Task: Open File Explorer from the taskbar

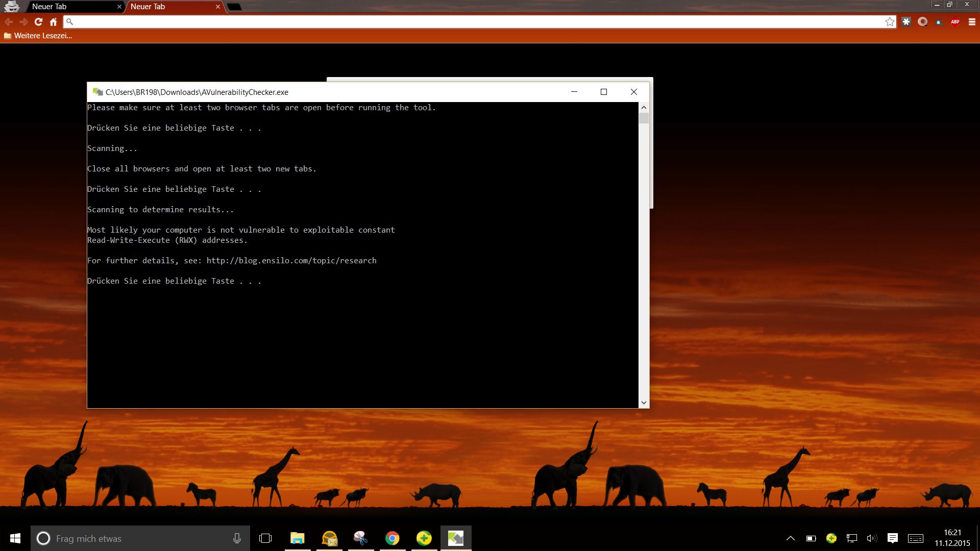Action: pyautogui.click(x=297, y=538)
